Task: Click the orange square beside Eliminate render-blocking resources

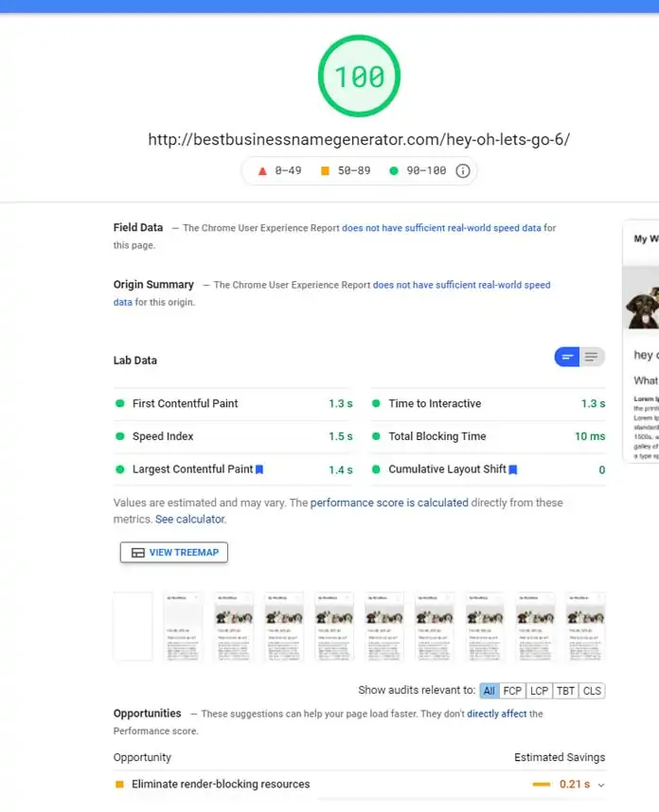Action: pos(119,784)
